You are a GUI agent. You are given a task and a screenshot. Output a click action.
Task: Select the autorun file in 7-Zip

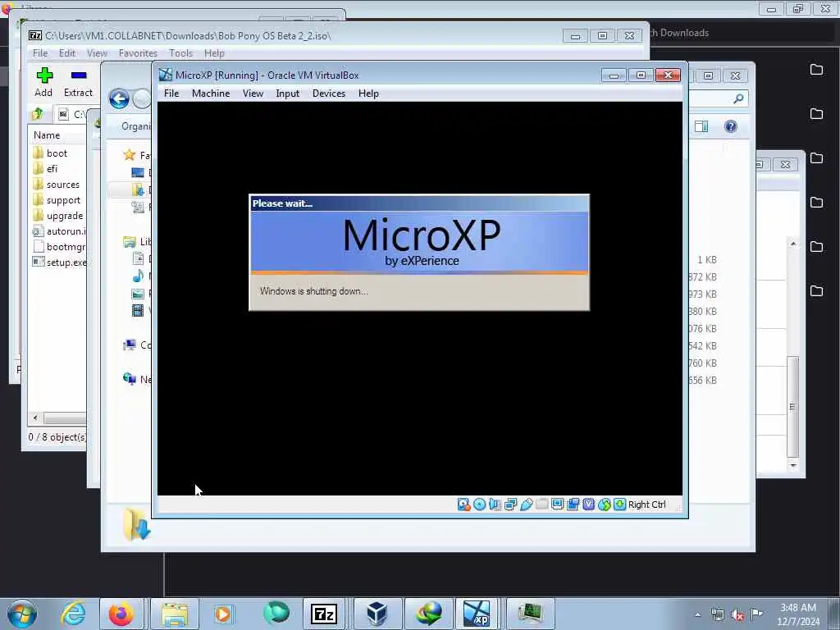(x=58, y=231)
